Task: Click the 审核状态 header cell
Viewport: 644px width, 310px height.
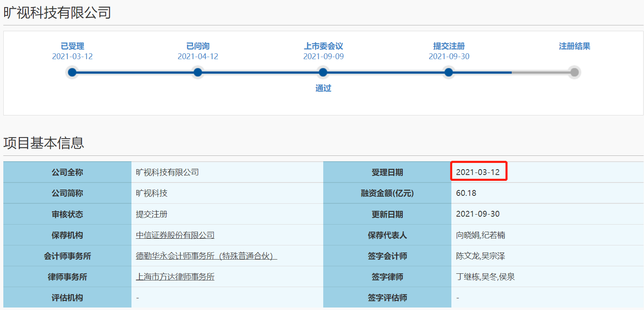Action: (67, 214)
